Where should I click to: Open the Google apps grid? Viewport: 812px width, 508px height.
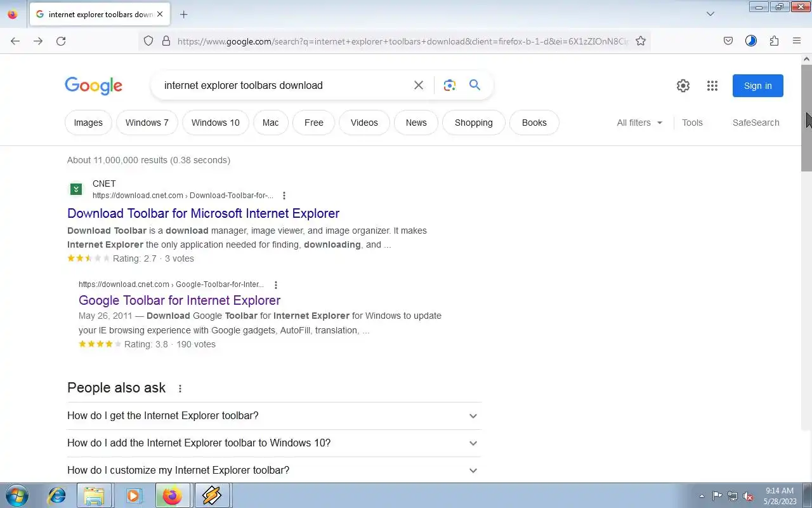click(712, 86)
